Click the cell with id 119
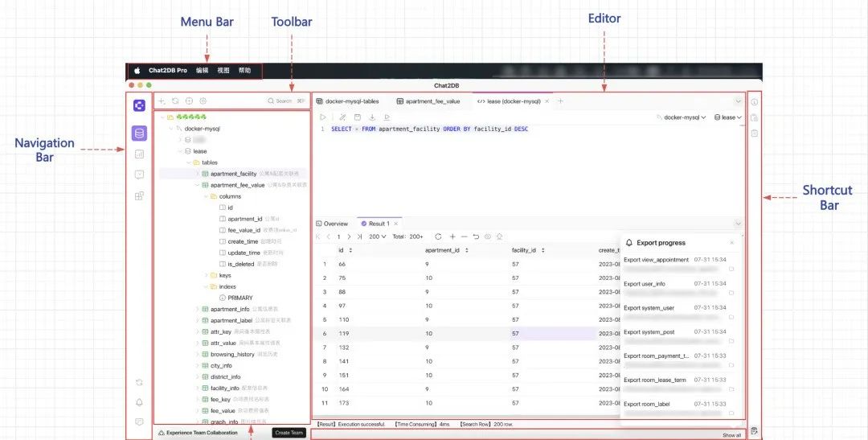 pyautogui.click(x=344, y=334)
